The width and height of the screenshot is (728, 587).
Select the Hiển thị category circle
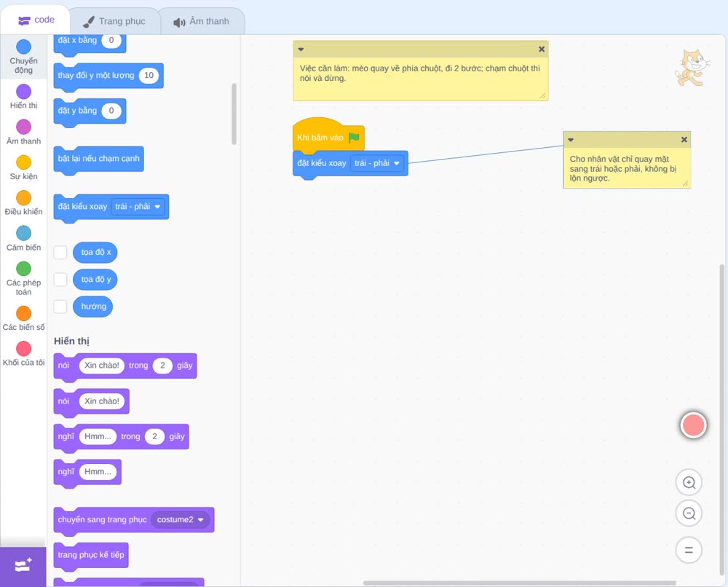click(x=24, y=92)
